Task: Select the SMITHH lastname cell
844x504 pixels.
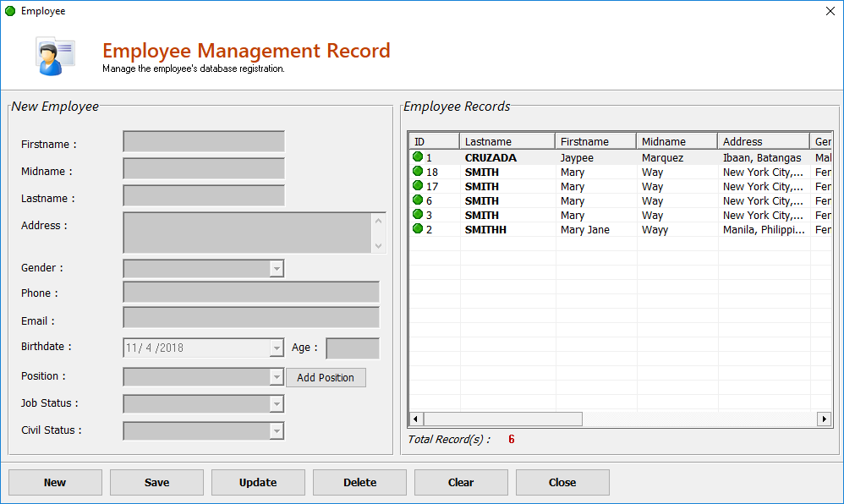Action: [x=485, y=229]
